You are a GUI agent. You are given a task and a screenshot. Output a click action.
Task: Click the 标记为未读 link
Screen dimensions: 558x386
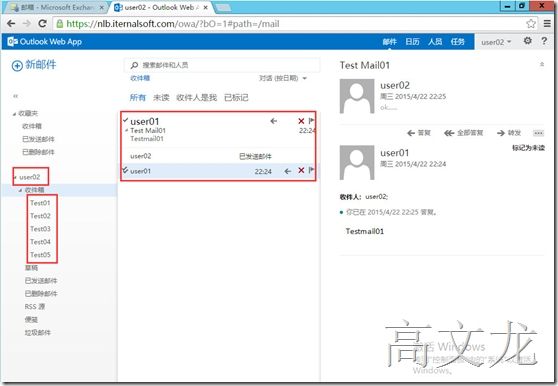(x=528, y=148)
